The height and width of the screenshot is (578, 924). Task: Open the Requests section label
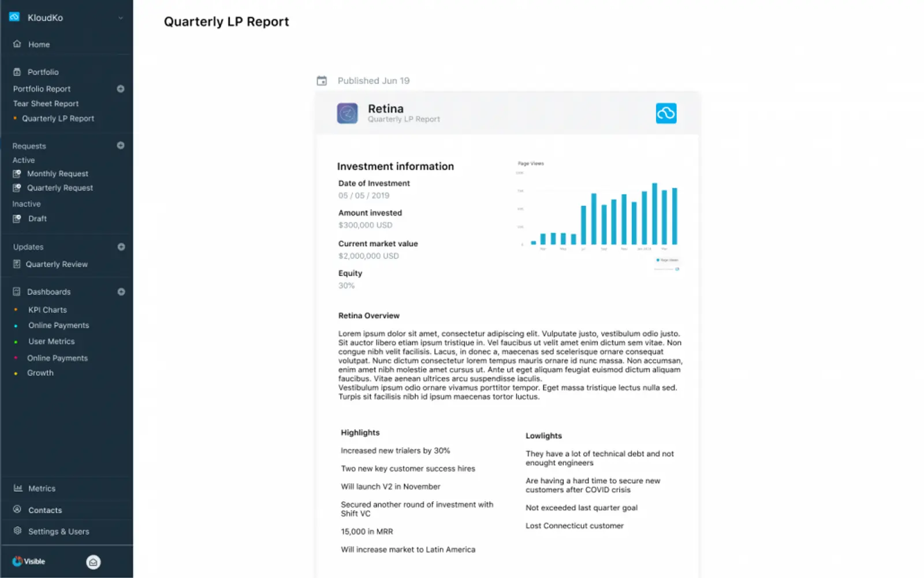(x=29, y=146)
